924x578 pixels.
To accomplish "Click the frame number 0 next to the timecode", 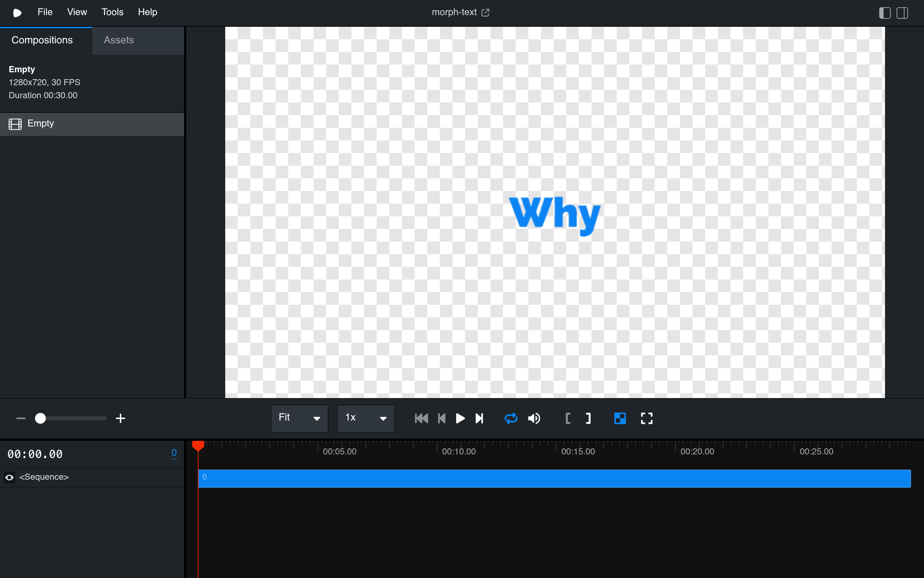I will coord(174,453).
